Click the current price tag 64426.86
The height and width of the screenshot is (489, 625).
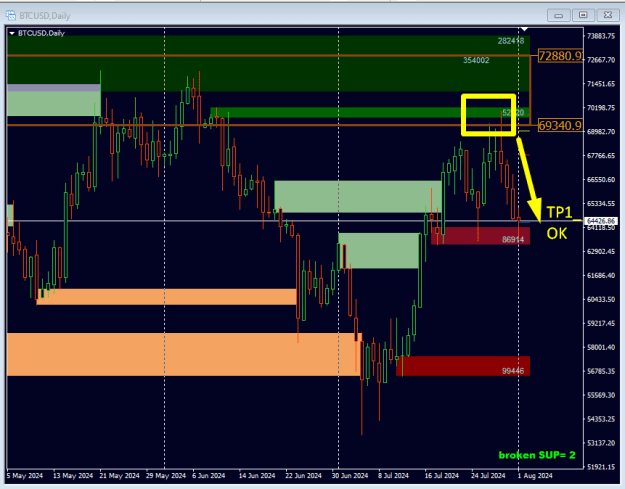[601, 221]
